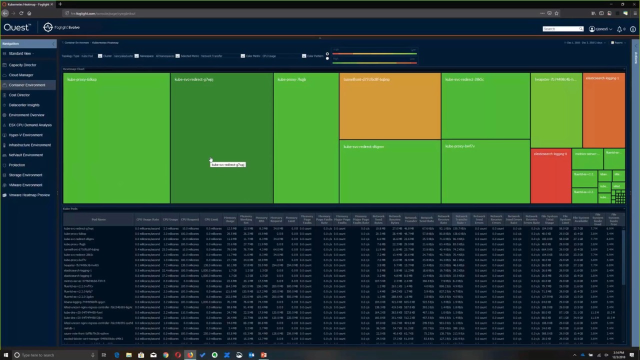The height and width of the screenshot is (360, 640).
Task: Sort table by Pod Name column header
Action: pos(99,220)
